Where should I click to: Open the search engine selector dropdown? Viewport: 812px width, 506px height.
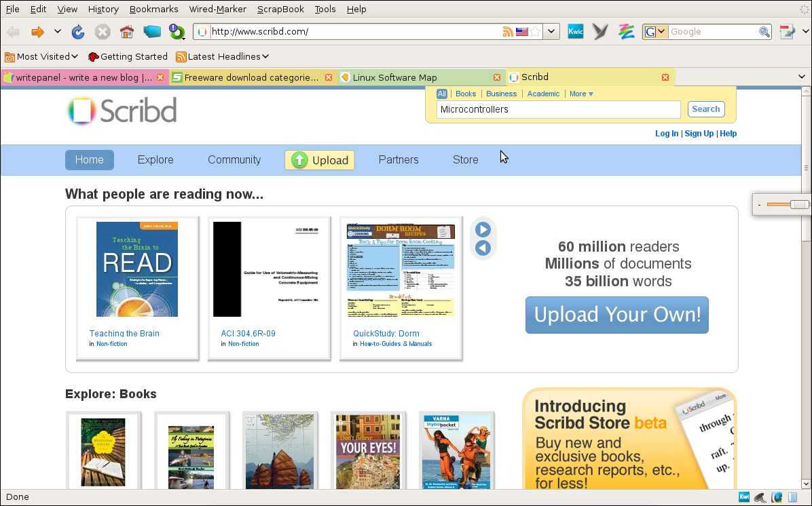[x=655, y=32]
